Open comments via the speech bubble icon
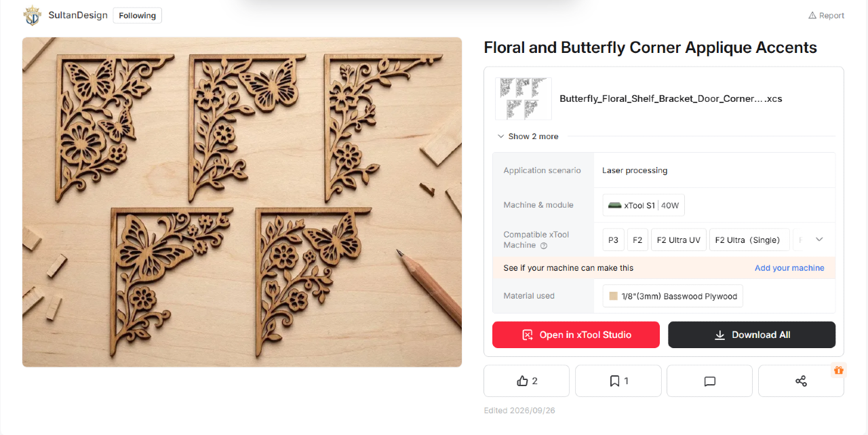 [710, 381]
